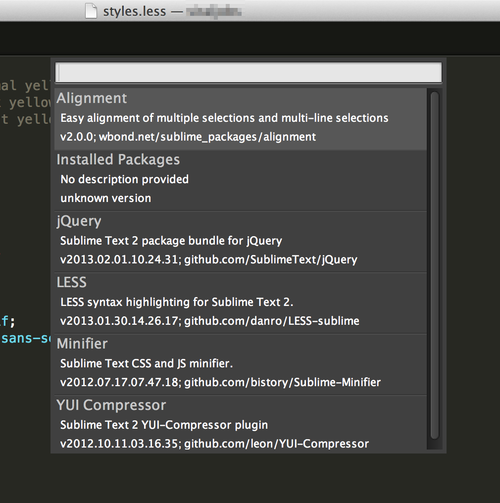
Task: Click the package list vertical scrollbar
Action: click(434, 265)
